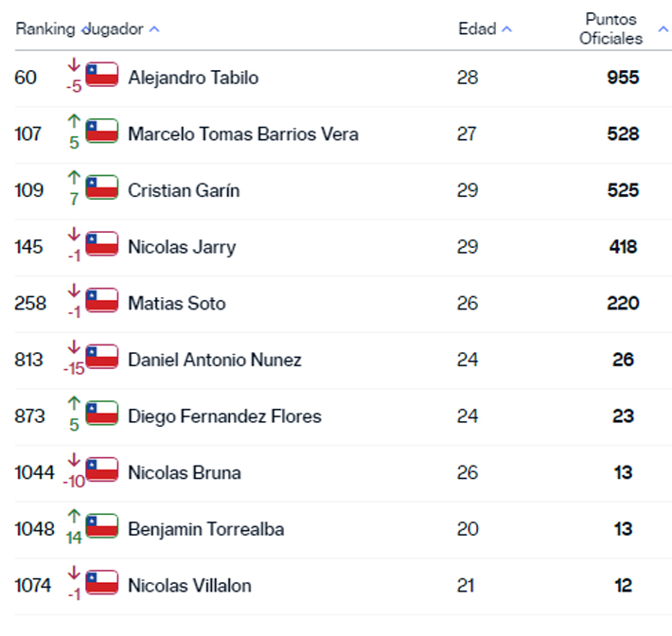
Task: Click ranking number 145 for Jarry
Action: (29, 247)
